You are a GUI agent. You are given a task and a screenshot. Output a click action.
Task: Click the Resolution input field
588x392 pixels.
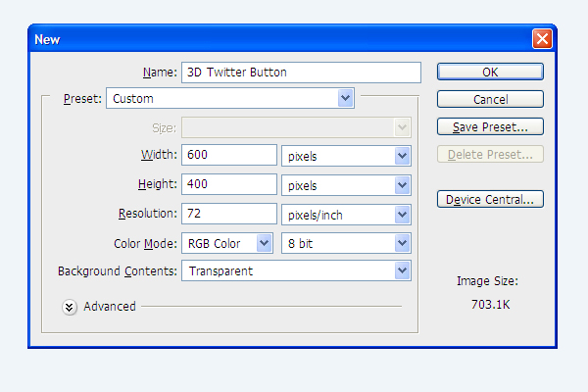click(x=229, y=214)
